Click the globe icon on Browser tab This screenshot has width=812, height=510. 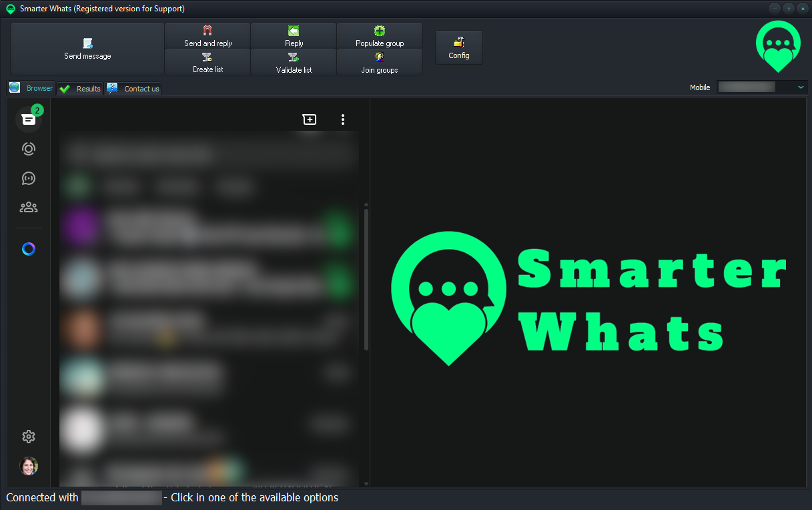[x=15, y=87]
